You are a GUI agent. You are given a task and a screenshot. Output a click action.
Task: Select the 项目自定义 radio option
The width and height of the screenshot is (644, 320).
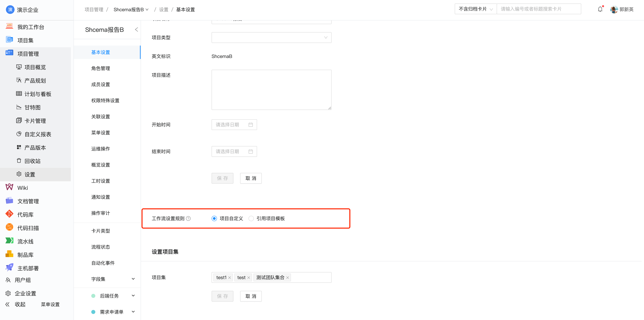214,218
